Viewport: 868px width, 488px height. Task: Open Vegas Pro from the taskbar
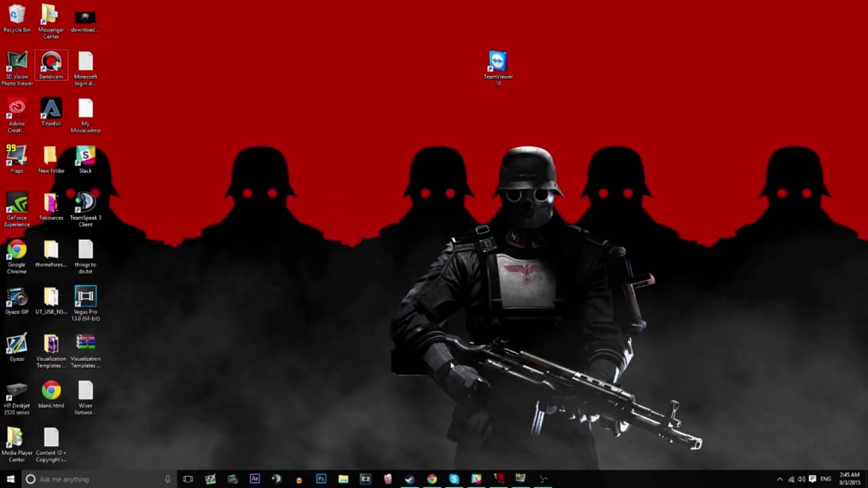[366, 479]
